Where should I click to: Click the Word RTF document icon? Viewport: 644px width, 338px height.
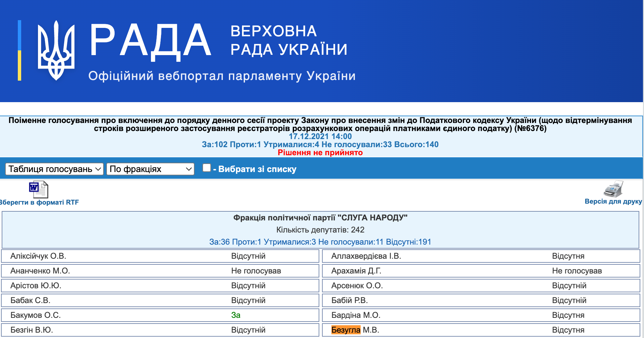click(39, 189)
